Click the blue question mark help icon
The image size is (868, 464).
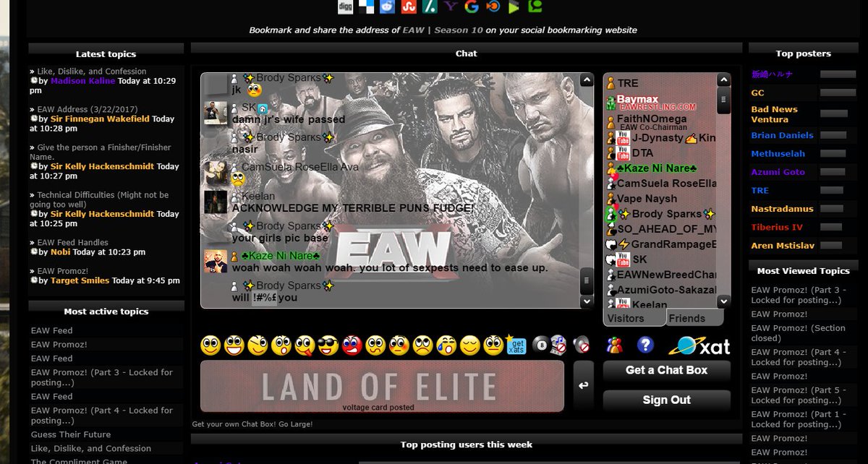click(x=644, y=345)
